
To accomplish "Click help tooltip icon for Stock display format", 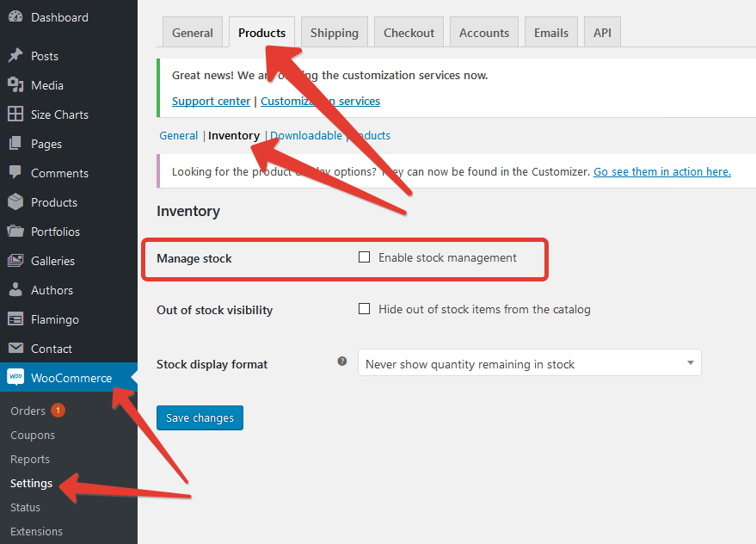I will [x=342, y=362].
